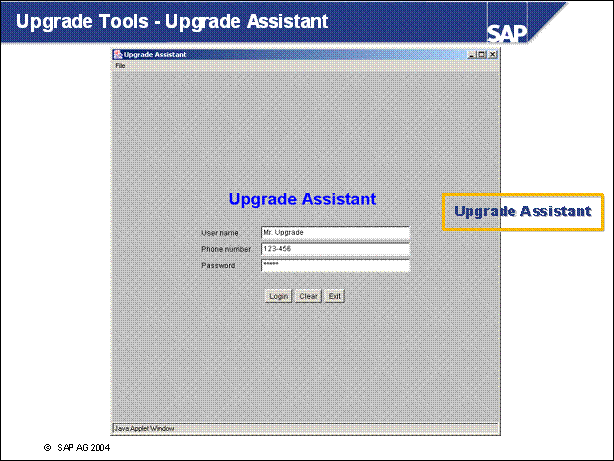Click the Password label
614x461 pixels.
coord(218,266)
